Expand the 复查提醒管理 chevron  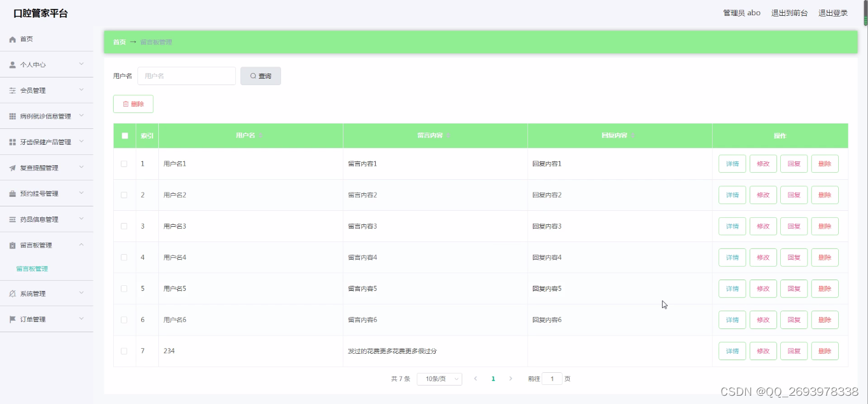(81, 168)
